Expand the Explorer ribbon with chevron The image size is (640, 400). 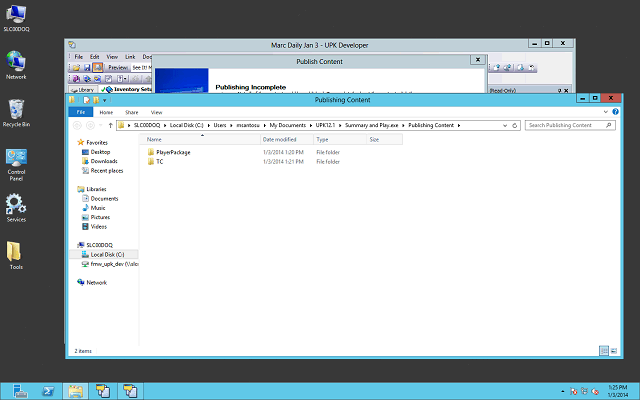[605, 112]
